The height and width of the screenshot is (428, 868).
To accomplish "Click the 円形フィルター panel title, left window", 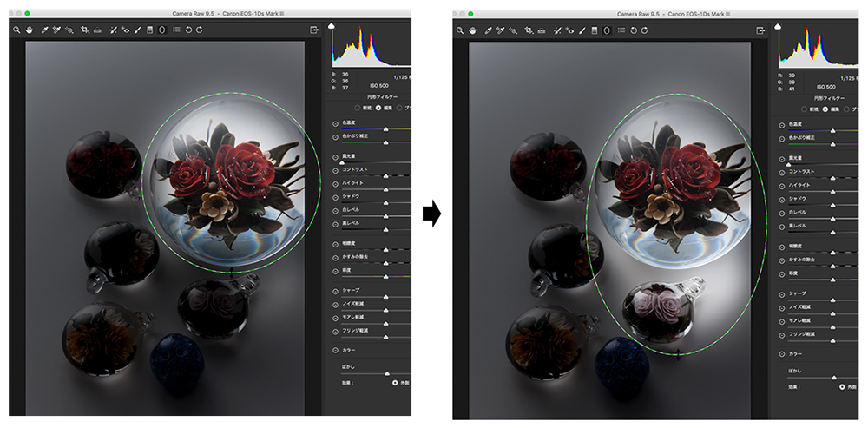I will (x=378, y=97).
